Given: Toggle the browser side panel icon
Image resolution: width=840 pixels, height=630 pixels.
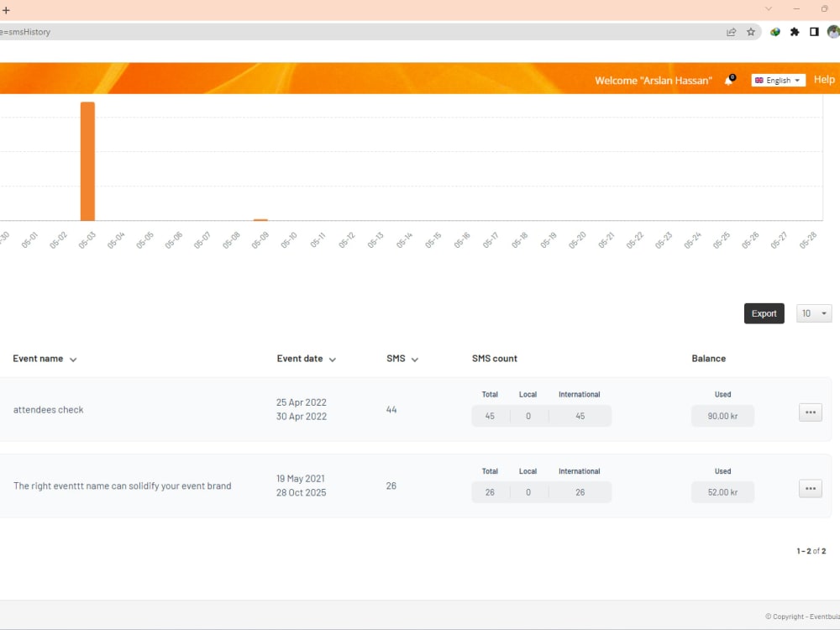Looking at the screenshot, I should tap(814, 32).
